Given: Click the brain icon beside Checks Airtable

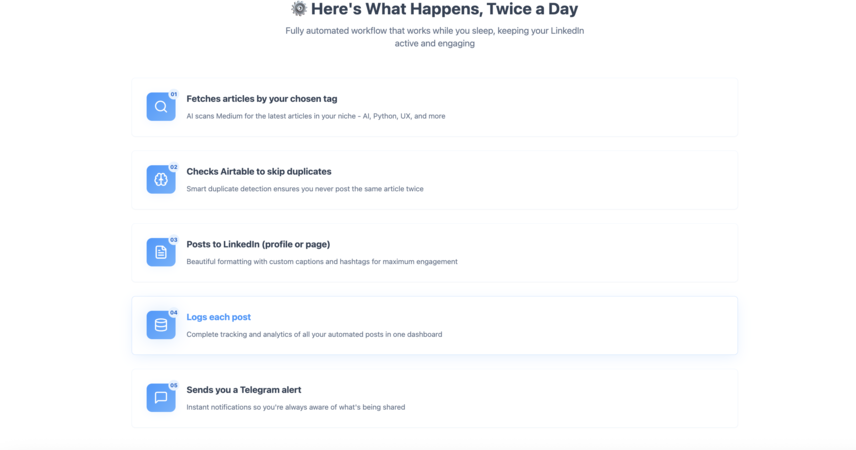Looking at the screenshot, I should (160, 179).
